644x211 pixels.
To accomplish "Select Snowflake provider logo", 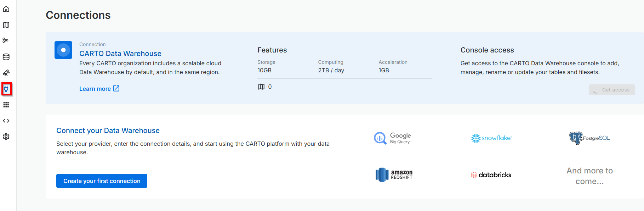I will click(491, 138).
